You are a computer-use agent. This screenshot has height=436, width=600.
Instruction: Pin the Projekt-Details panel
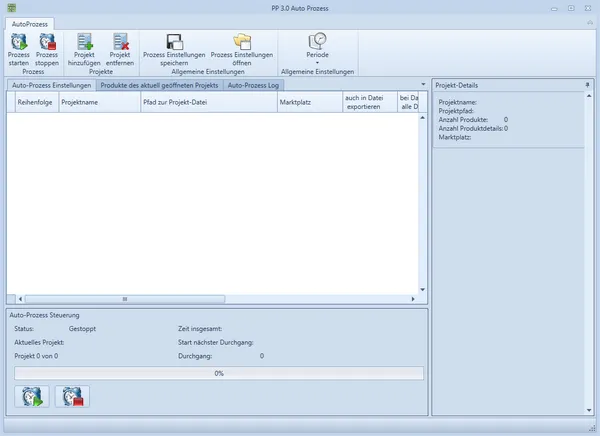click(x=587, y=85)
